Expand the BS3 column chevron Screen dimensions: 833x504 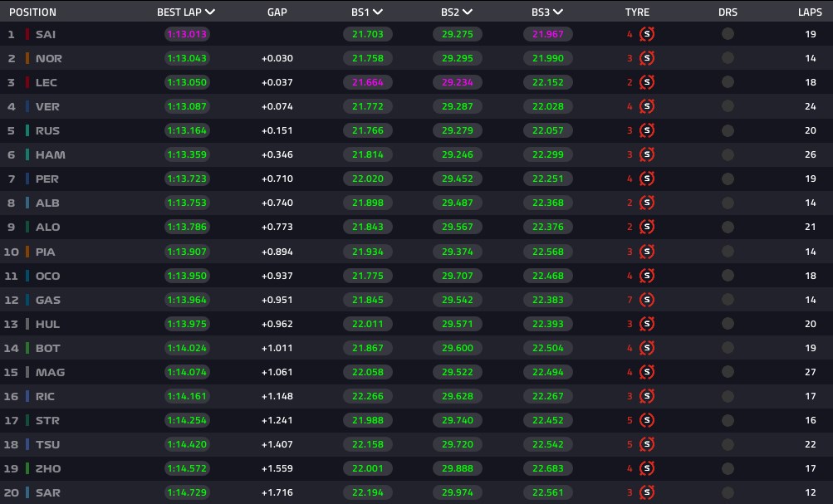pos(558,12)
